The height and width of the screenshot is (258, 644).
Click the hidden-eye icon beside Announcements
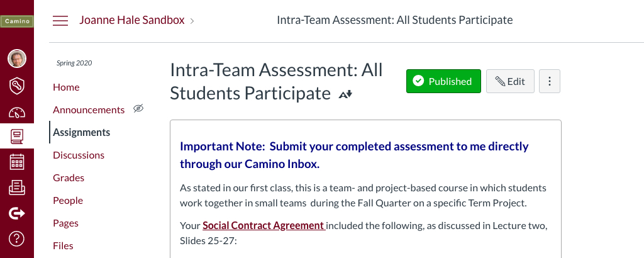tap(138, 109)
